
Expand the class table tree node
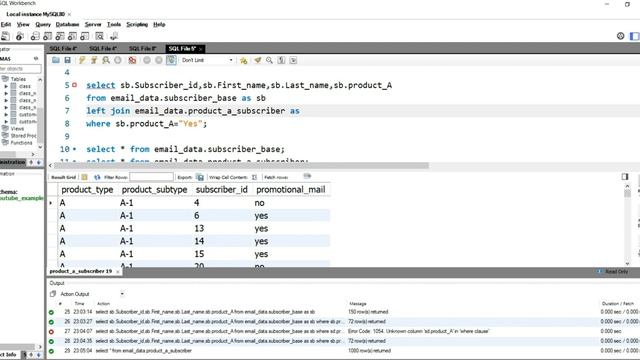point(6,86)
